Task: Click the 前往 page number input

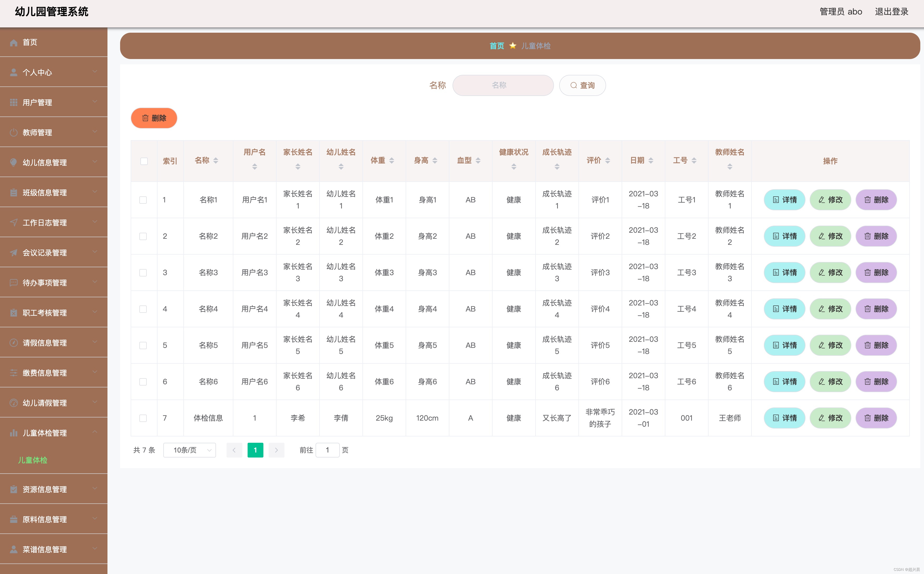Action: coord(327,450)
